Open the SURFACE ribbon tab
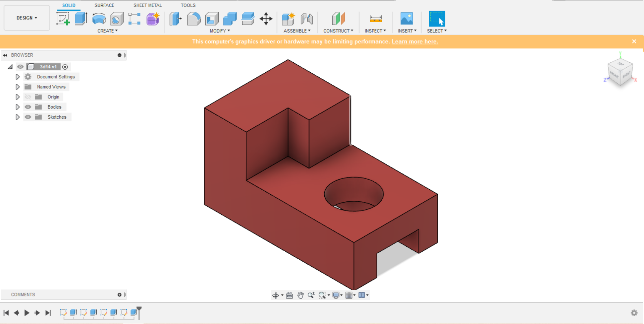Viewport: 644px width, 324px height. 104,5
